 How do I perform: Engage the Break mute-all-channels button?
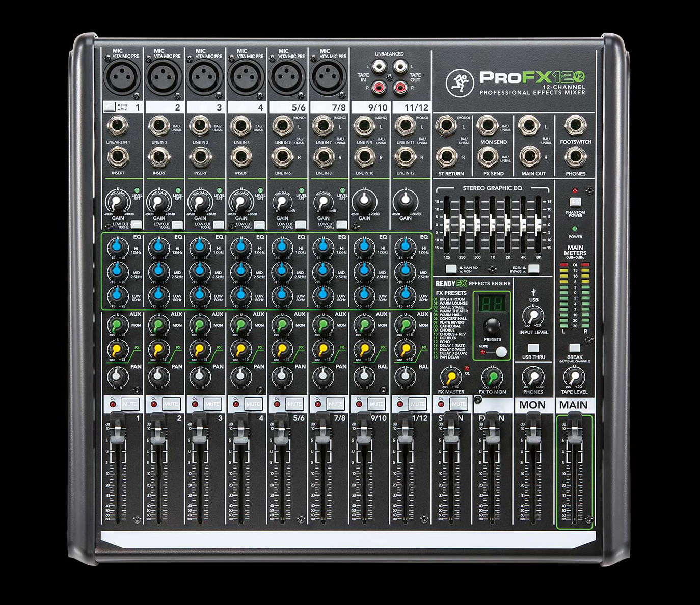pyautogui.click(x=574, y=348)
